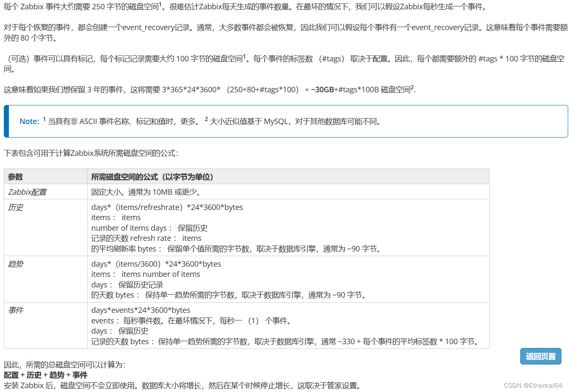The height and width of the screenshot is (392, 569).
Task: Click days*events*24*3600*bytes formula
Action: [141, 310]
